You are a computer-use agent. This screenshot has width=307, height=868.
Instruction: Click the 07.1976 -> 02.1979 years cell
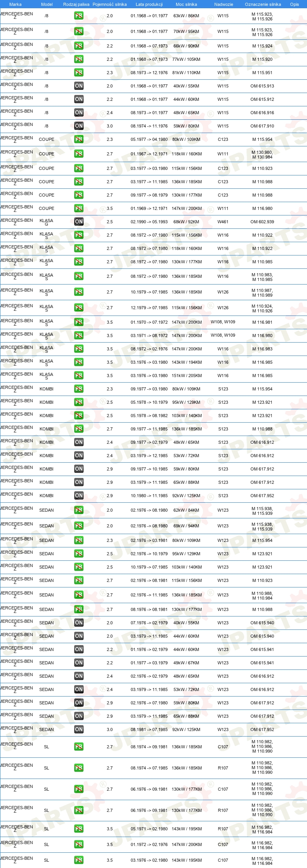pyautogui.click(x=149, y=623)
